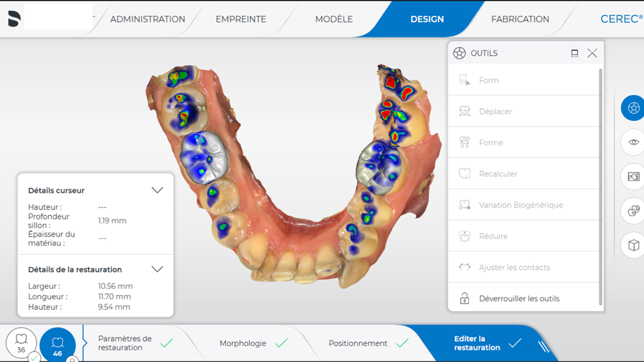Open the eye view options icon
Image resolution: width=644 pixels, height=362 pixels.
point(633,142)
